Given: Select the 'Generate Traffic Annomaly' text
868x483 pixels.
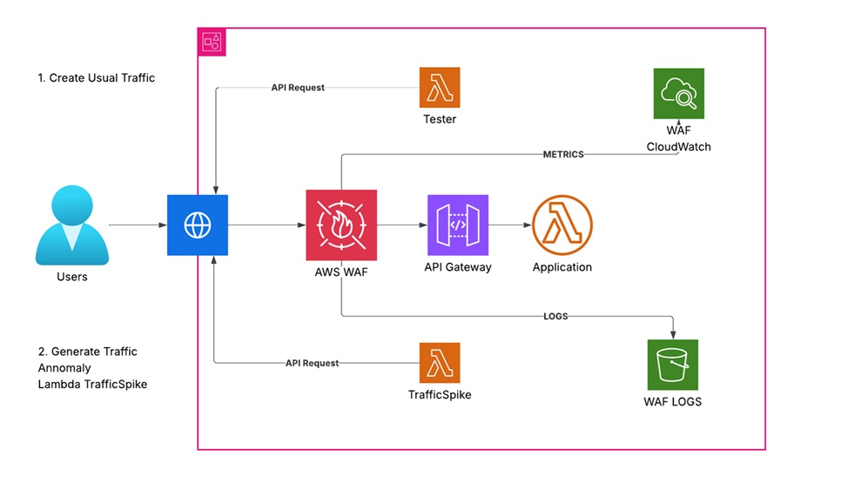Looking at the screenshot, I should tap(87, 359).
